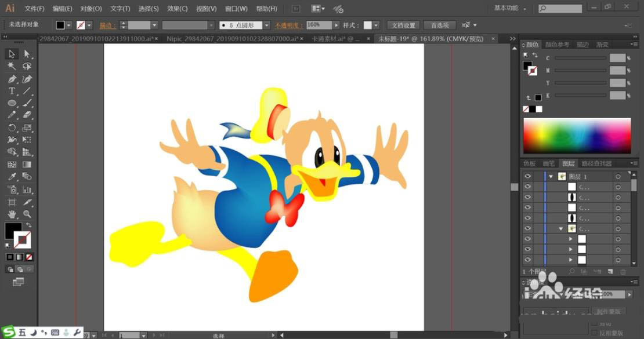
Task: Set color mode to None in toolbox
Action: pyautogui.click(x=29, y=257)
